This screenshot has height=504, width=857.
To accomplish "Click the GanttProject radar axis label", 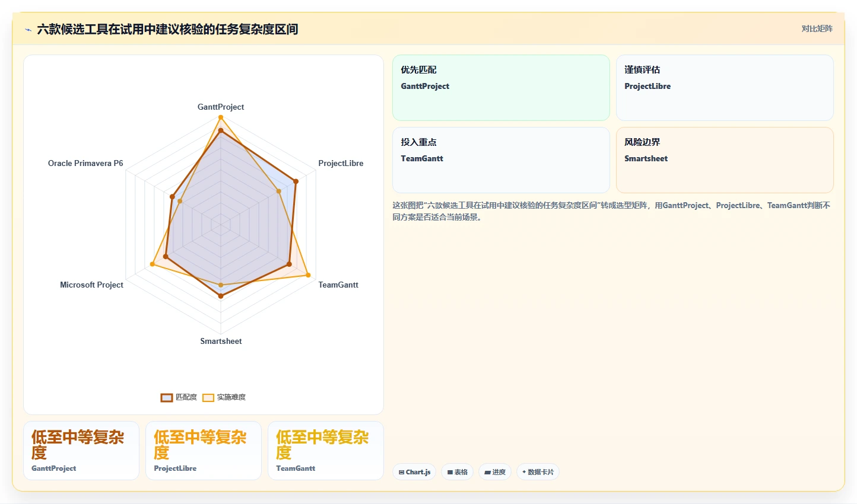I will pyautogui.click(x=221, y=107).
